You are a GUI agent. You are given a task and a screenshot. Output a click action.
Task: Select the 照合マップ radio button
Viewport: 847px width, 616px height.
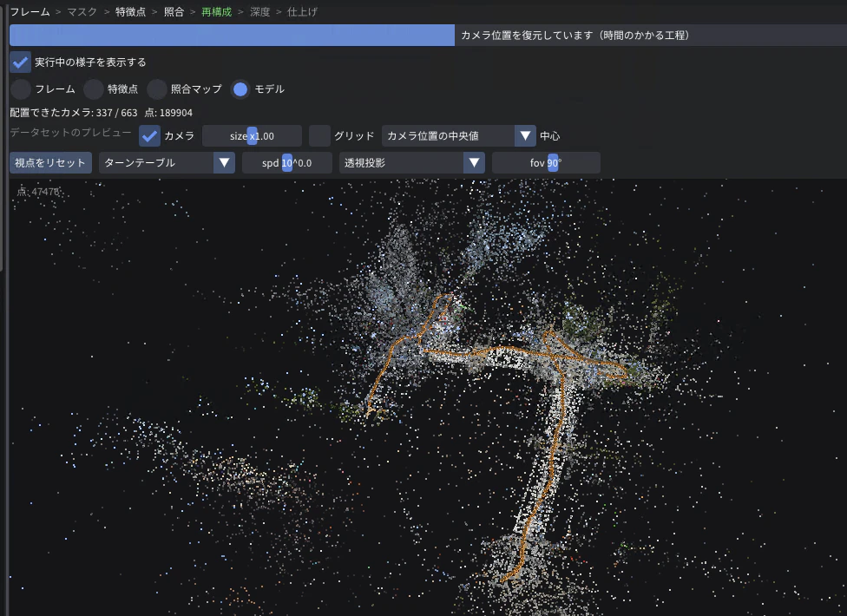[157, 89]
